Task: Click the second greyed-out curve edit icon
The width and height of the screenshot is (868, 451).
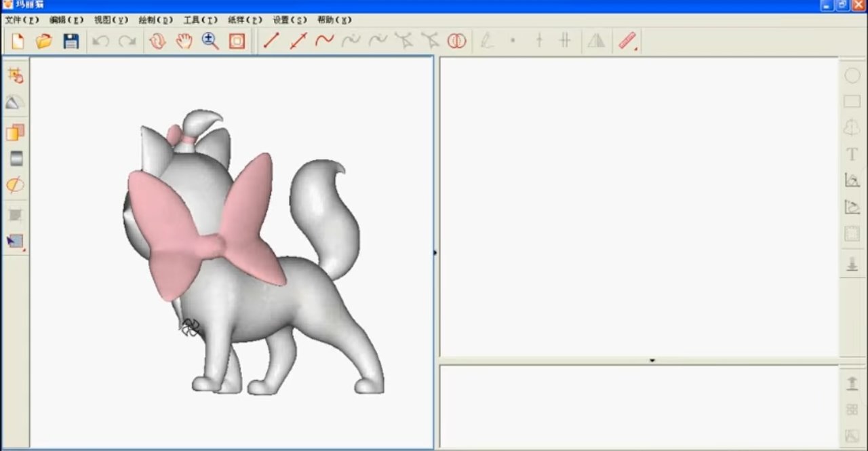Action: click(x=378, y=41)
